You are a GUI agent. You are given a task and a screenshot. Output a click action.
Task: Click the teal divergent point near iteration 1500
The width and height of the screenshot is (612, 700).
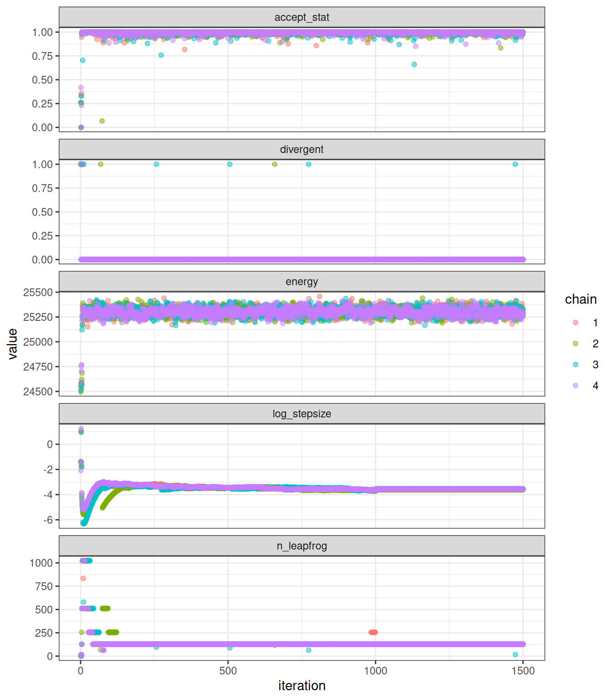(x=515, y=164)
